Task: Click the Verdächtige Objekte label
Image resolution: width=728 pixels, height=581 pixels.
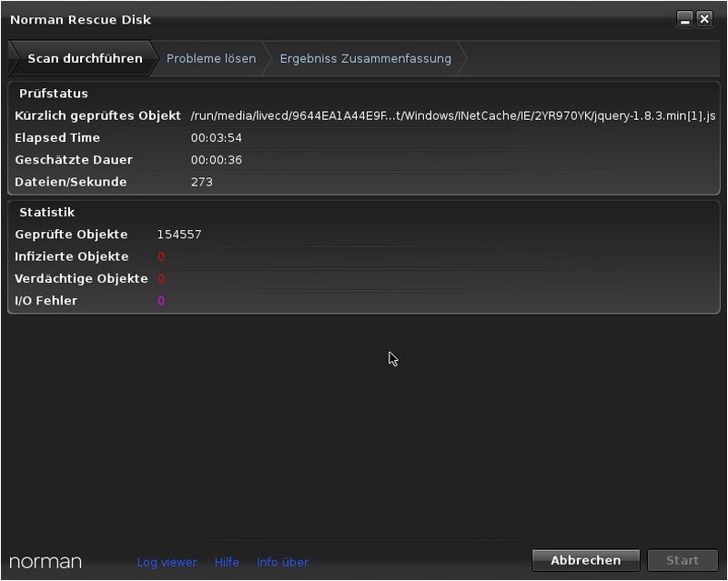Action: click(x=81, y=279)
